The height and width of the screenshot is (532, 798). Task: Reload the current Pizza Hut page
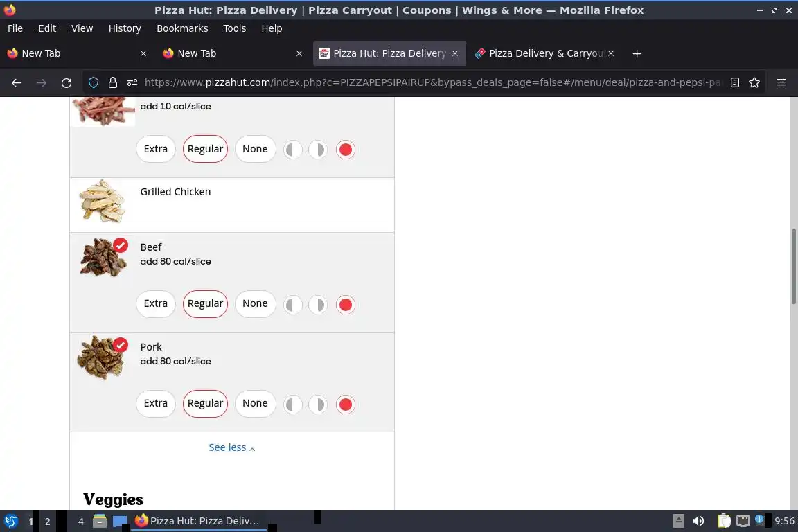[66, 82]
